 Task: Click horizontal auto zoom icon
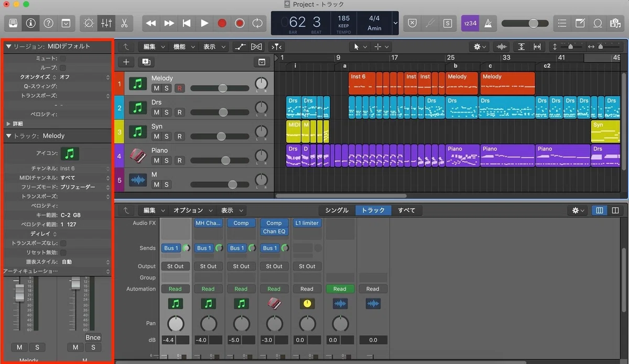(x=537, y=47)
